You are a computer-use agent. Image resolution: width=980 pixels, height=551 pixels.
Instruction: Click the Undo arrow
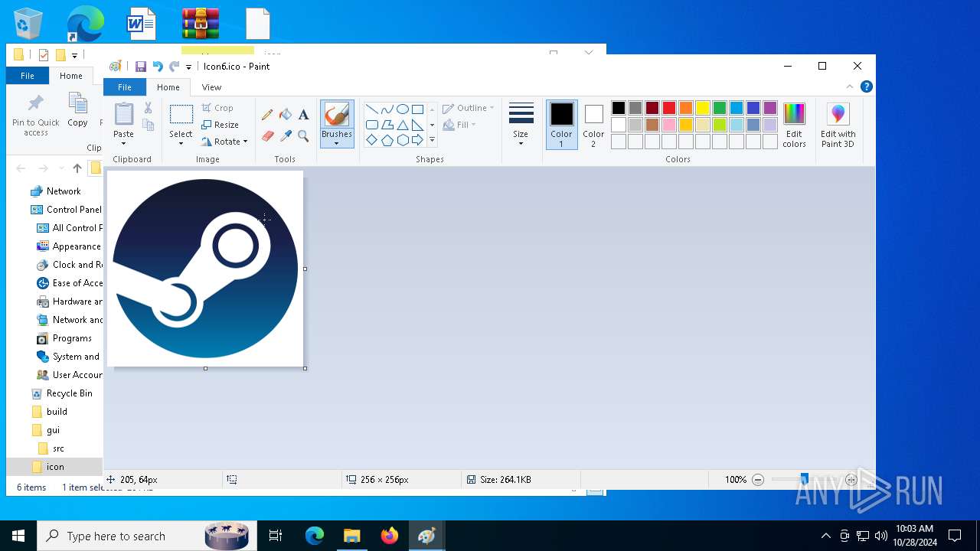[158, 67]
